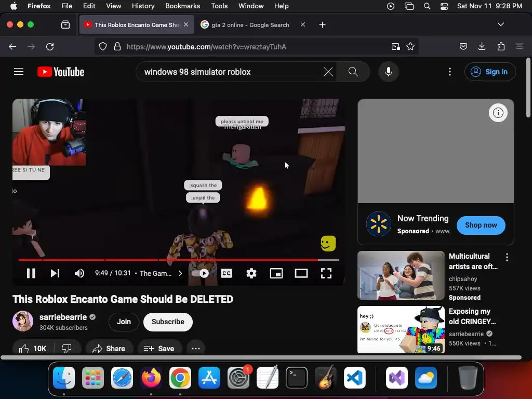Close the Roblox Encanto tab
This screenshot has width=532, height=399.
186,24
